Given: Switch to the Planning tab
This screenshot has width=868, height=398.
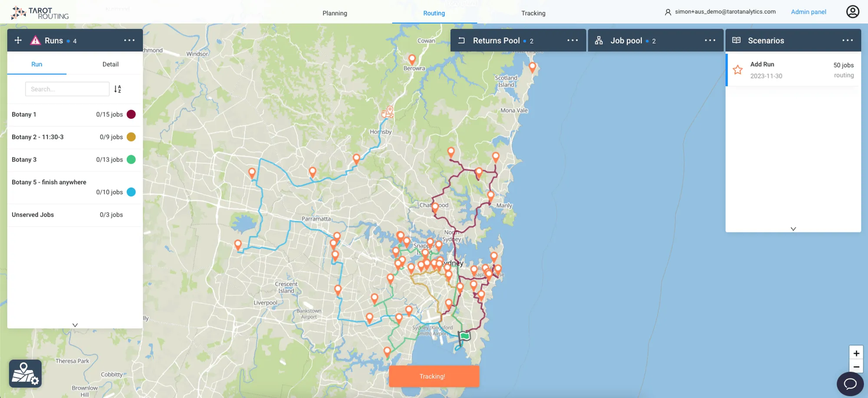Looking at the screenshot, I should 335,13.
